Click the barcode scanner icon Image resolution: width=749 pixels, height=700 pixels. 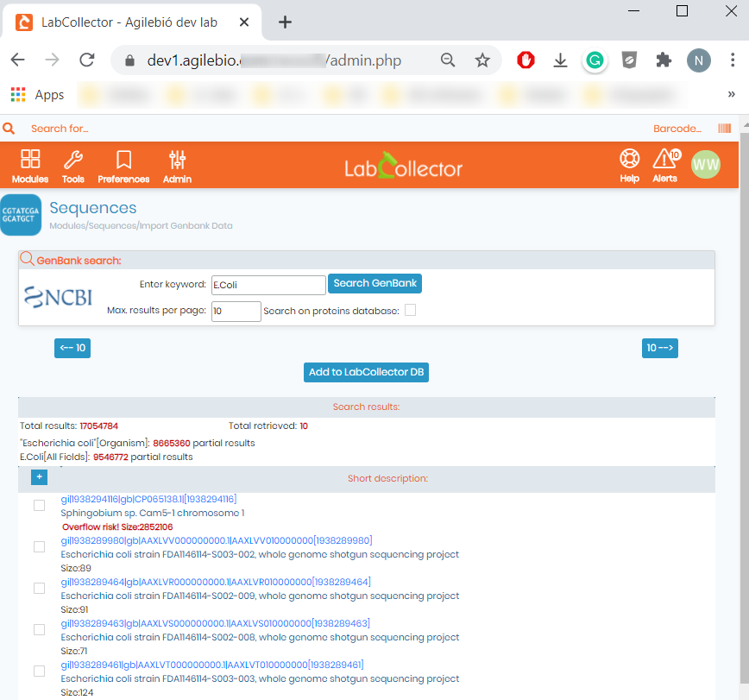tap(725, 128)
